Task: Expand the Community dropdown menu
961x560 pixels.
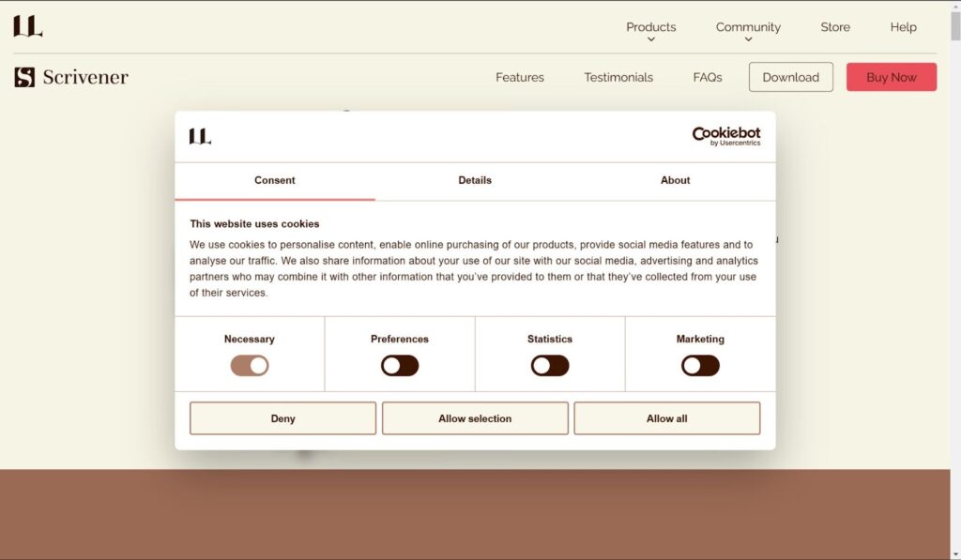Action: pos(748,28)
